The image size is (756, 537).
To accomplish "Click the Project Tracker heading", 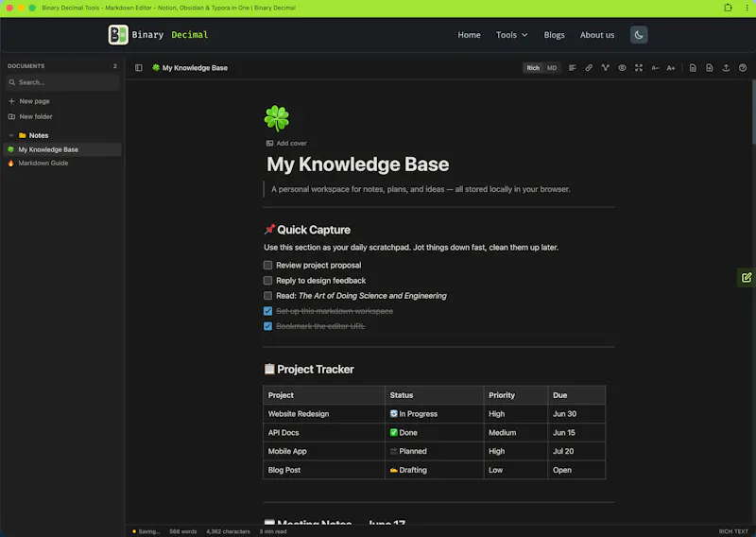I will [309, 369].
